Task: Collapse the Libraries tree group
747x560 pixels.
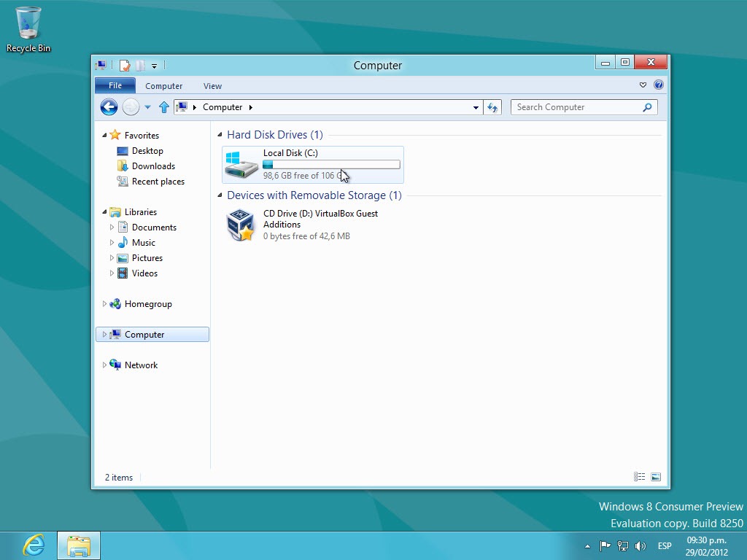Action: point(104,212)
